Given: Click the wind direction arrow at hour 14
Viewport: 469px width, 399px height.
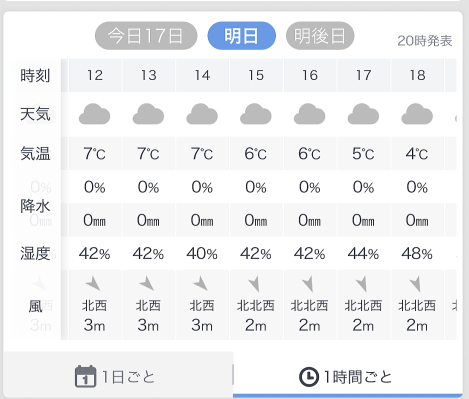Looking at the screenshot, I should click(201, 284).
